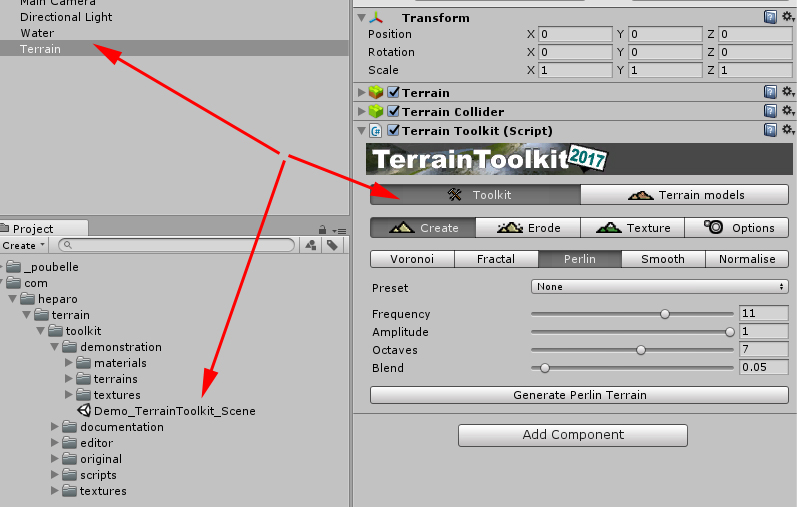This screenshot has width=797, height=507.
Task: Open Terrain Collider gear menu
Action: coord(788,111)
